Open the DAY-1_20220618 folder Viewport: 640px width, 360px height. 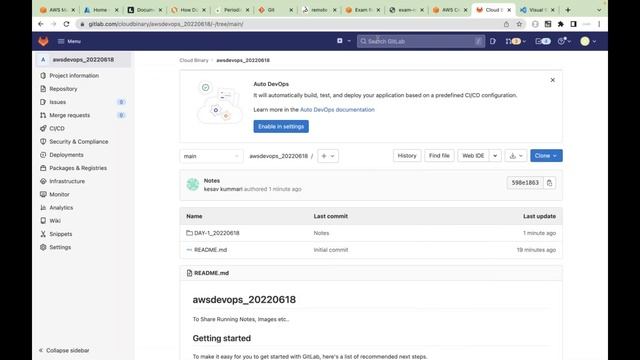point(217,233)
